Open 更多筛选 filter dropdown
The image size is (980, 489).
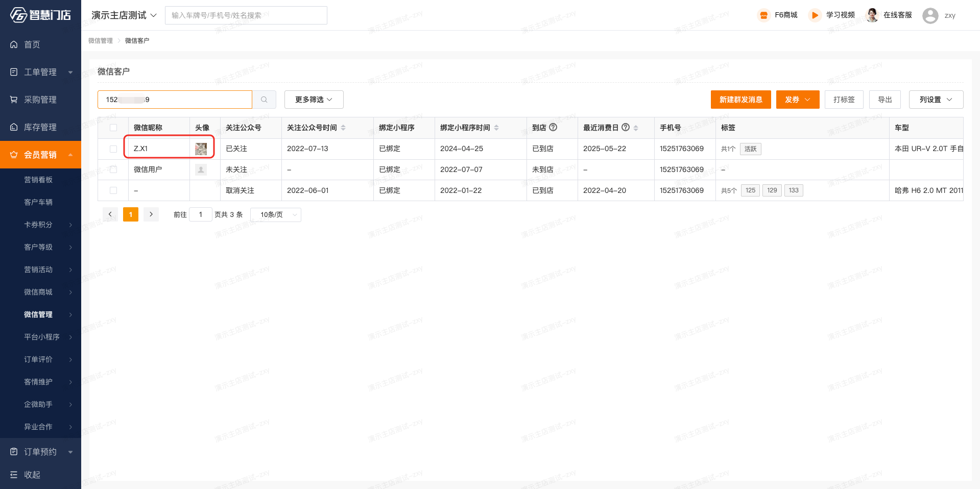pos(314,100)
